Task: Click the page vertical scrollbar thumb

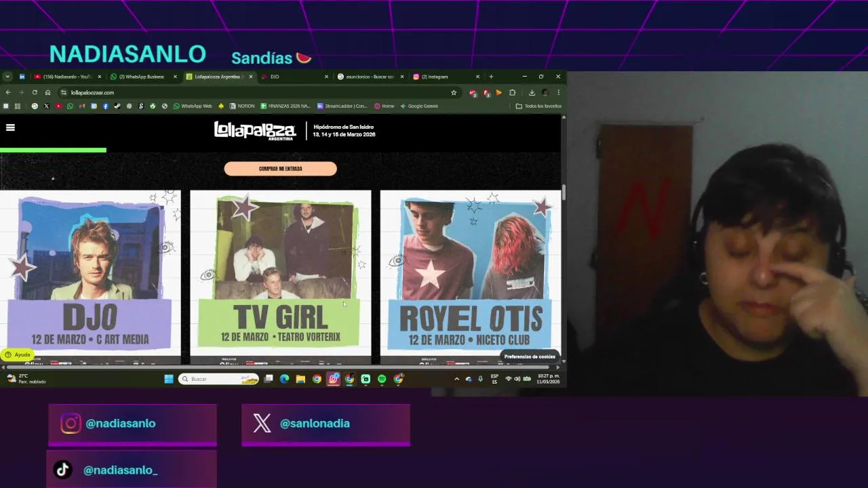Action: [x=564, y=192]
